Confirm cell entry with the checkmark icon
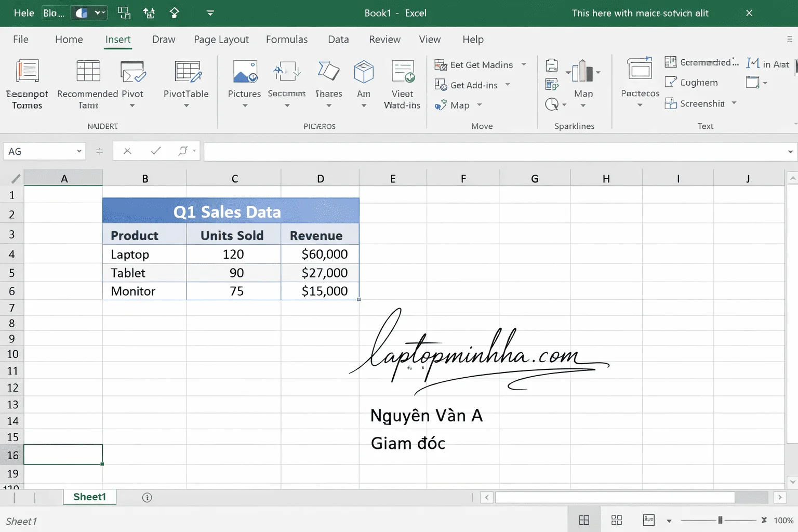This screenshot has height=532, width=798. [155, 151]
